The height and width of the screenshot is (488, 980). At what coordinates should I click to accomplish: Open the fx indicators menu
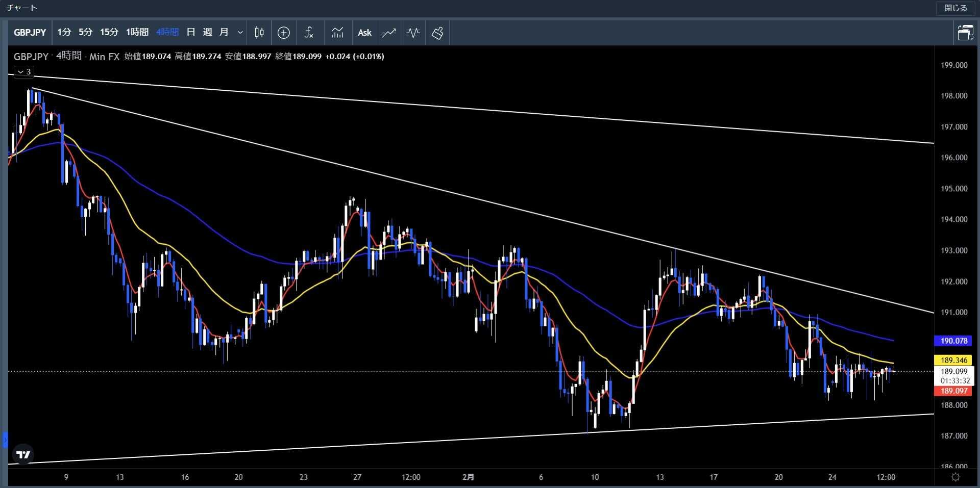[309, 33]
